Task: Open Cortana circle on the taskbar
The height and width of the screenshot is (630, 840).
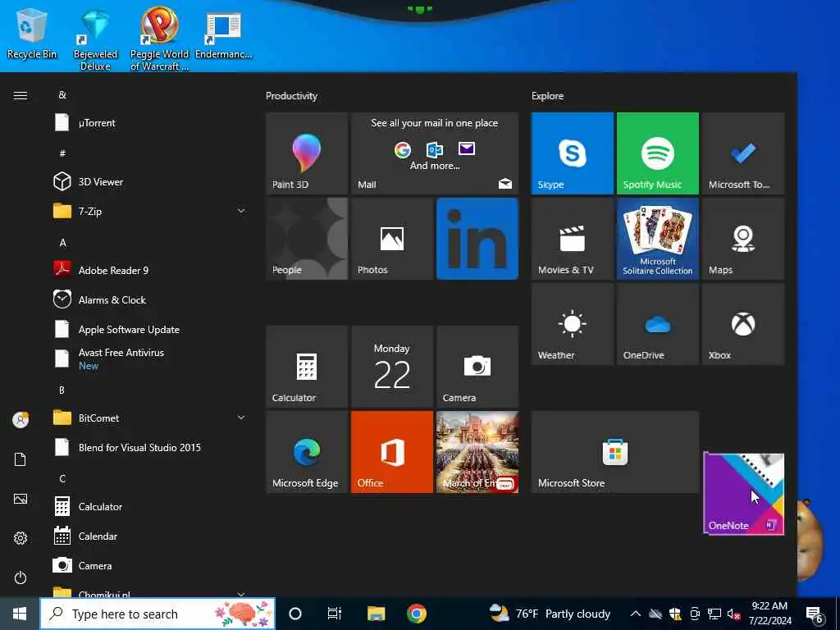Action: click(x=295, y=614)
